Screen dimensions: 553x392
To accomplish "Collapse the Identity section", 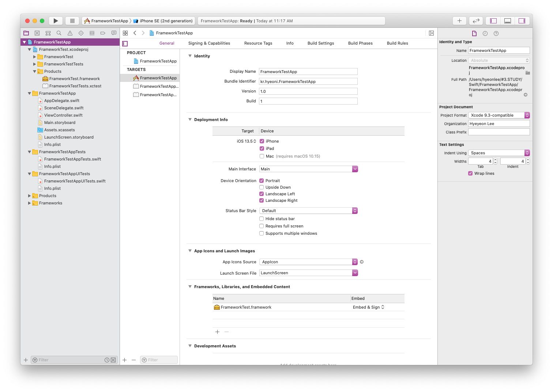I will [190, 56].
